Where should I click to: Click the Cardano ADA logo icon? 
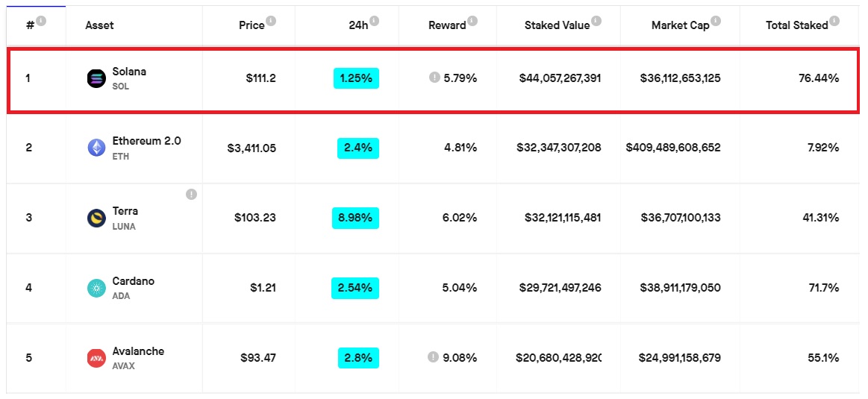[x=96, y=288]
